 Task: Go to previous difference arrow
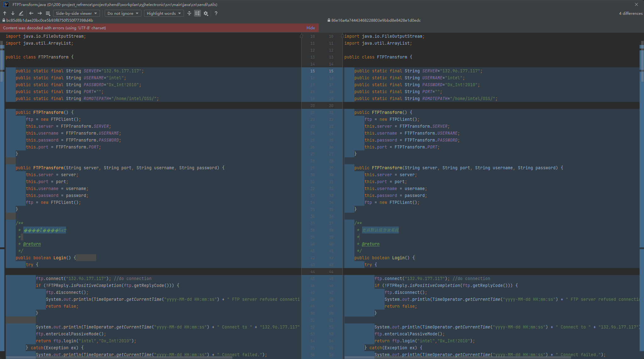coord(5,13)
